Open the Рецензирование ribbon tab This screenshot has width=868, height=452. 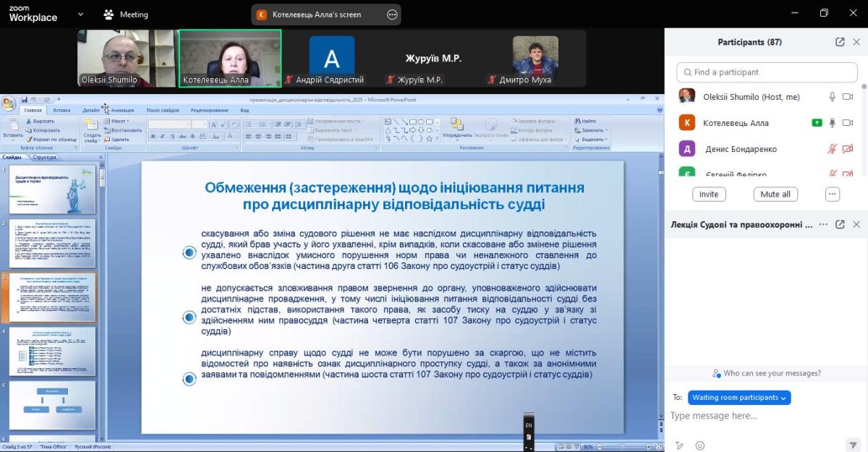pos(210,110)
